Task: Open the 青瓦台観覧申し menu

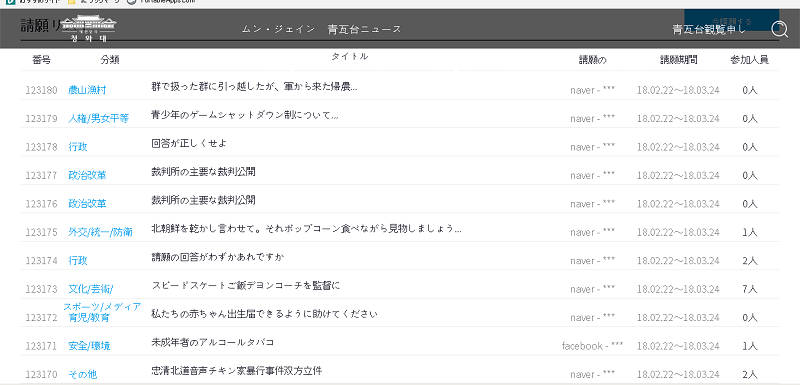Action: (x=709, y=30)
